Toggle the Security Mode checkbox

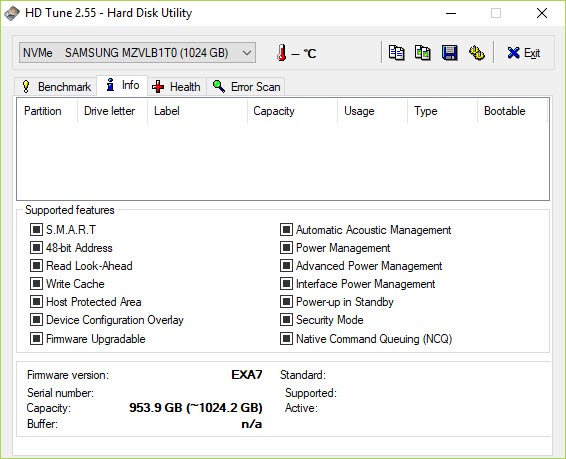[x=286, y=320]
